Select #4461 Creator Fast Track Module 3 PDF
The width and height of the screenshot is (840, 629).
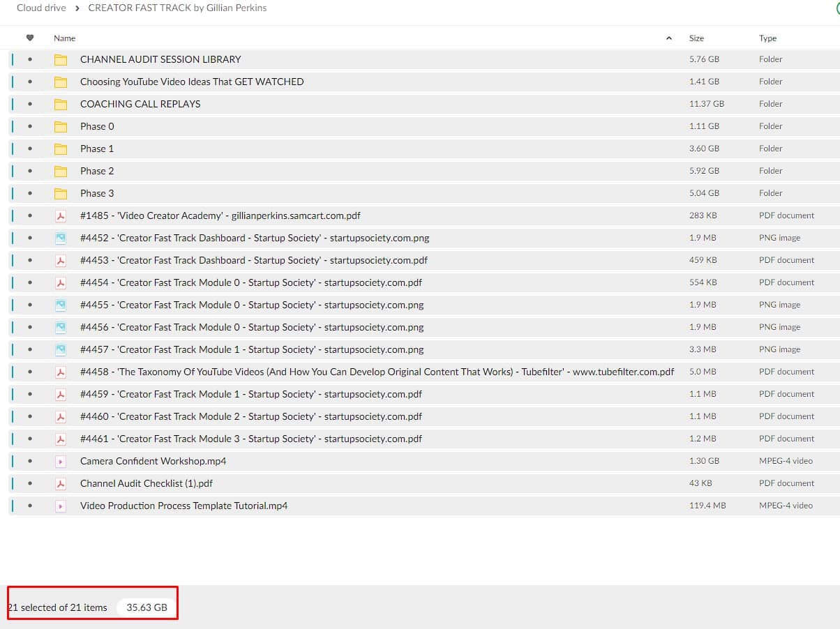tap(251, 439)
